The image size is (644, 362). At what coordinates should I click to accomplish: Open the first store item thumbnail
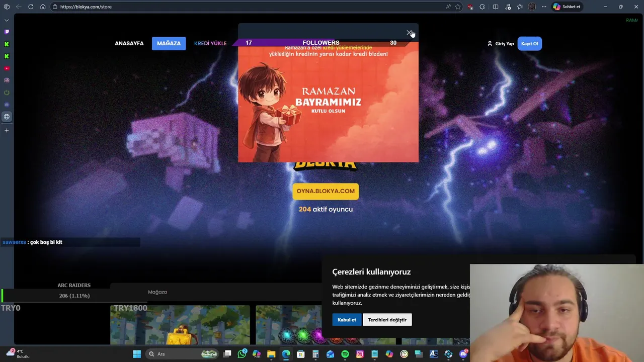click(x=180, y=325)
